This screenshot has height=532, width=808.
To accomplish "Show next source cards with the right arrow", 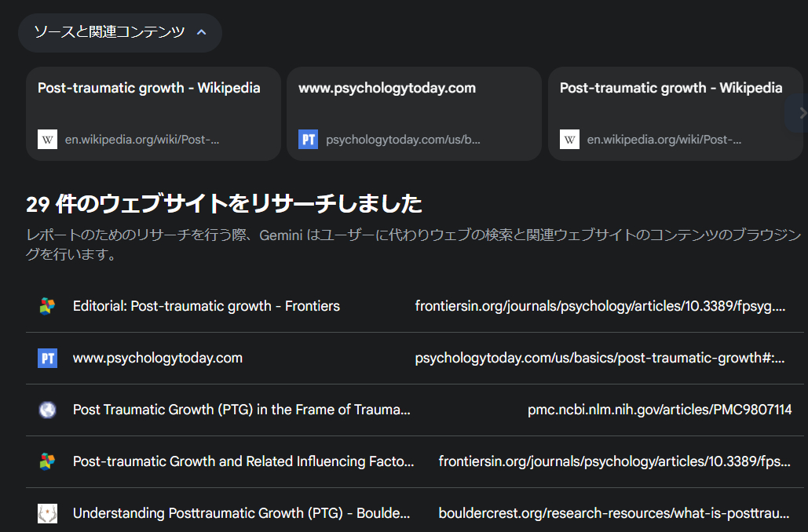I will [800, 113].
